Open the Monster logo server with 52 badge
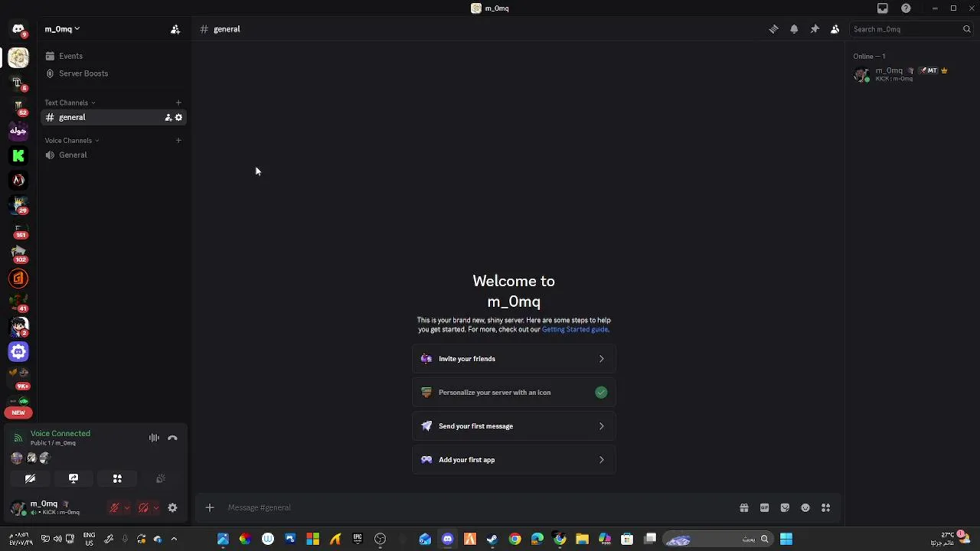The width and height of the screenshot is (980, 551). point(18,106)
